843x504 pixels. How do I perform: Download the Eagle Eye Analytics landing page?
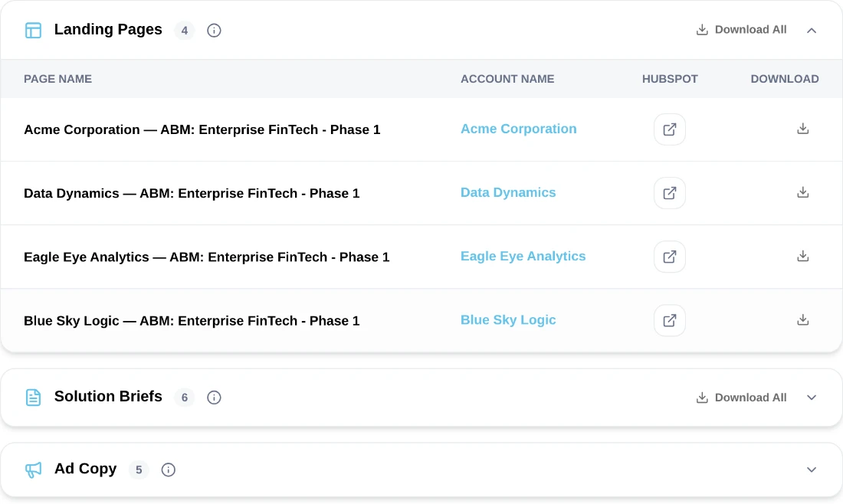pyautogui.click(x=802, y=257)
